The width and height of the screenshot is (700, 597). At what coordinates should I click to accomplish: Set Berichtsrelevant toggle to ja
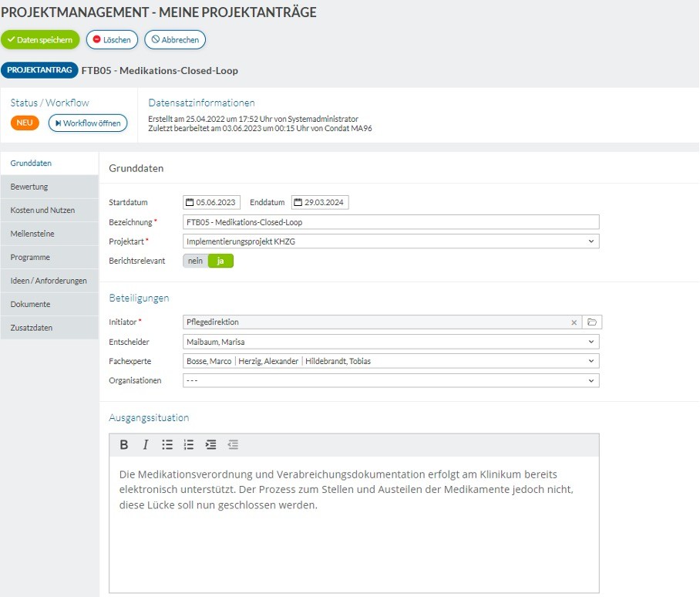coord(220,261)
